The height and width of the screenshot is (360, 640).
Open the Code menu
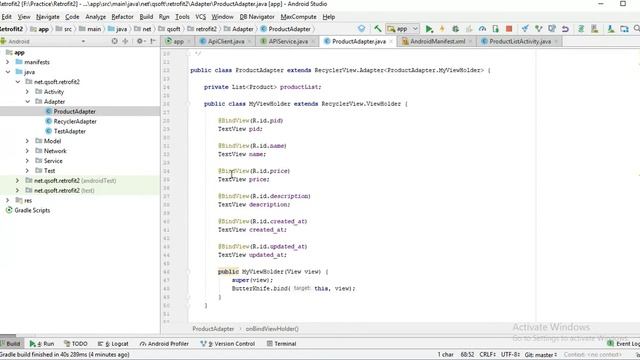click(72, 17)
